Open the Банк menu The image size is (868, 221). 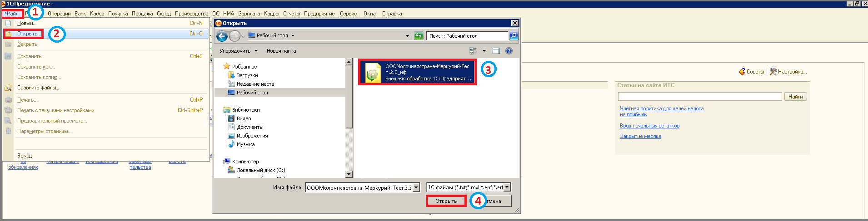80,14
